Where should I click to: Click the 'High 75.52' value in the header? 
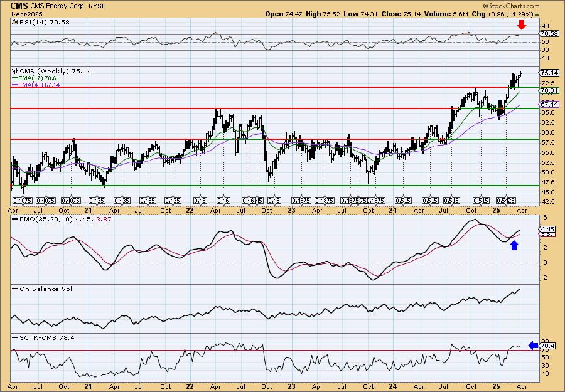point(323,14)
